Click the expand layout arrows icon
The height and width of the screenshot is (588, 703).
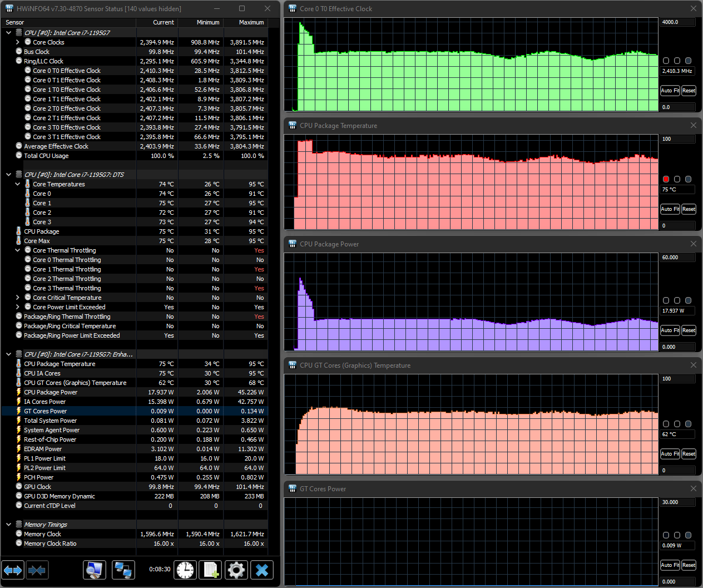click(x=13, y=570)
